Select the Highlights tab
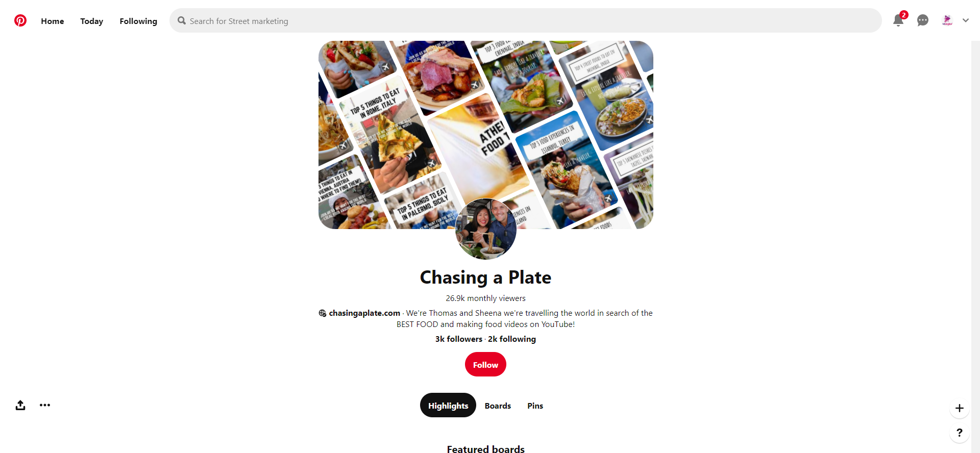The height and width of the screenshot is (453, 980). pos(448,405)
